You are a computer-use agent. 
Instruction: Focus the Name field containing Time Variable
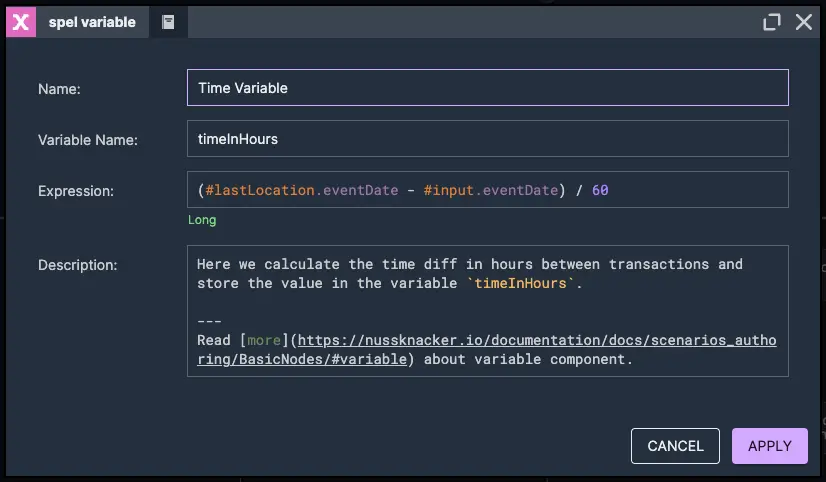[x=488, y=87]
